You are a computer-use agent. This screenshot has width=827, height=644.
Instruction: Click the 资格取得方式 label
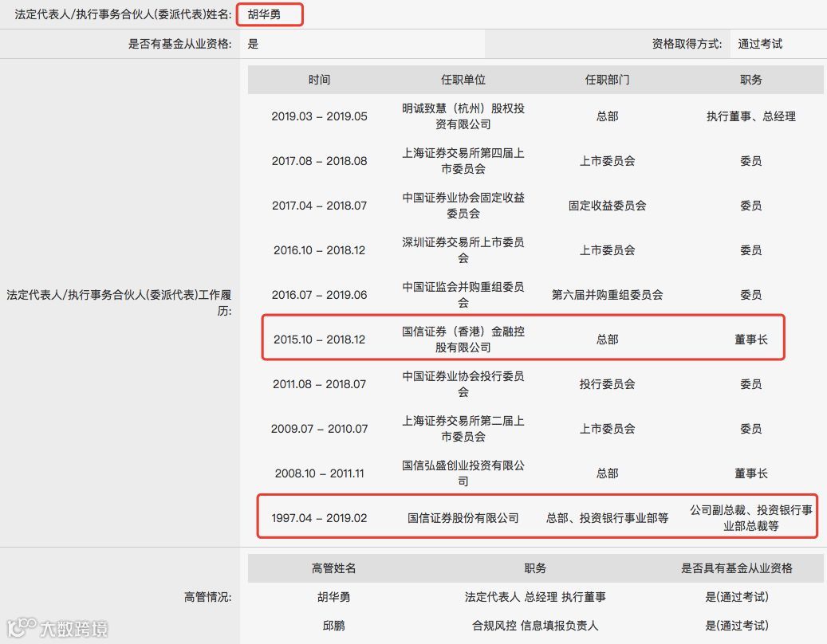click(687, 44)
